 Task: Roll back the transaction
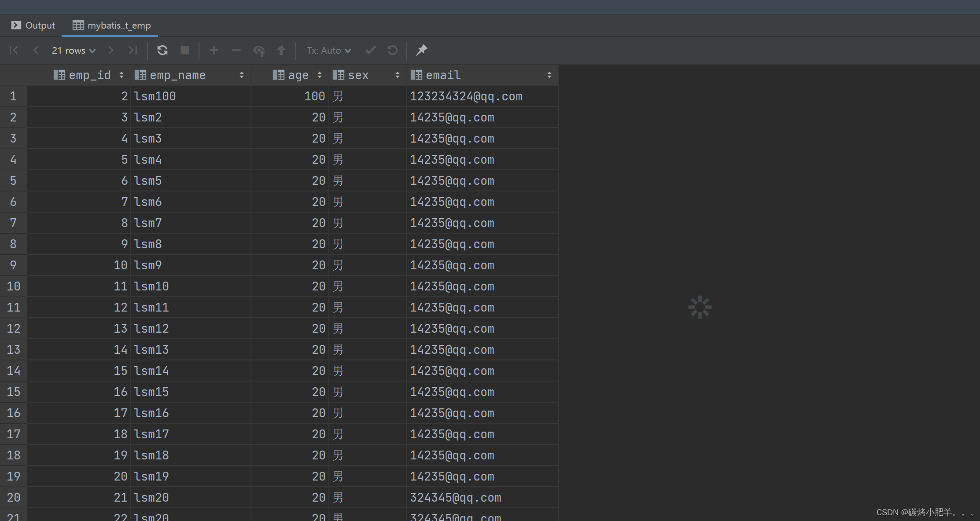tap(393, 50)
